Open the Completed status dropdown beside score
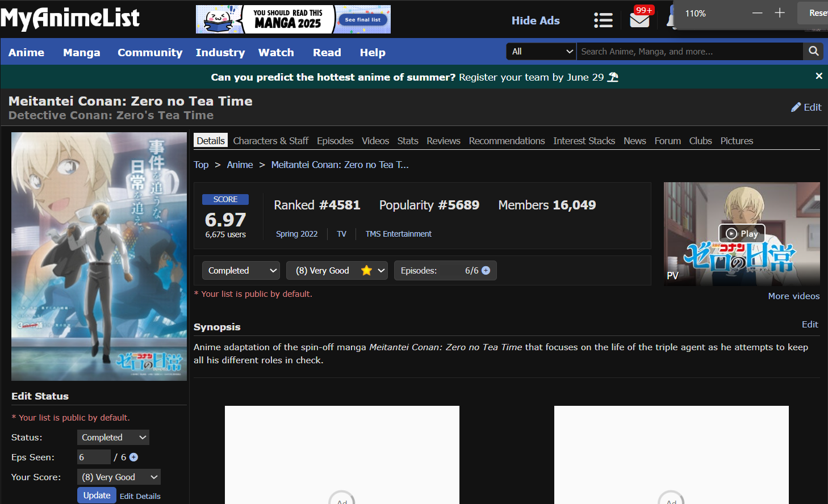Image resolution: width=828 pixels, height=504 pixels. [x=241, y=271]
